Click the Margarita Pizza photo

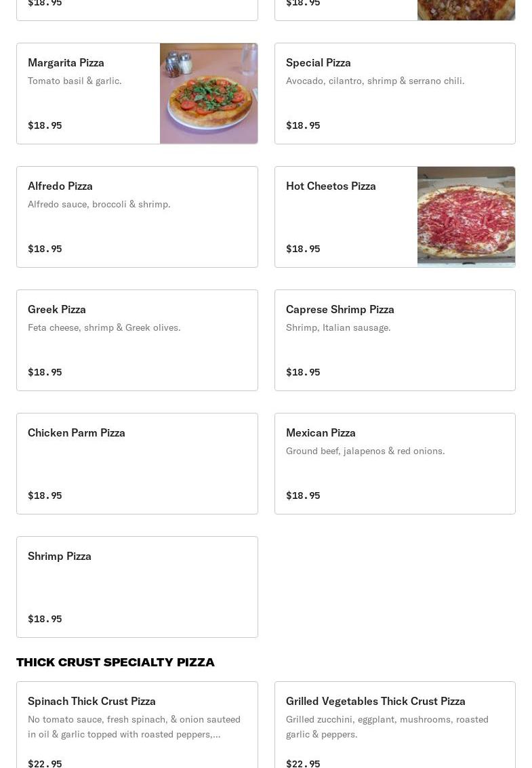[x=209, y=94]
